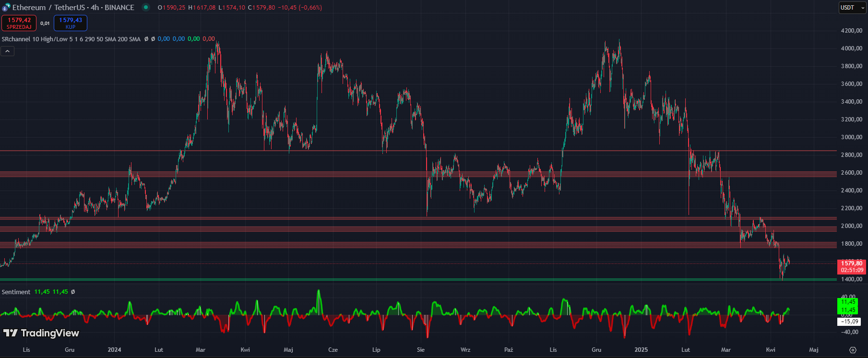Viewport: 868px width, 358px height.
Task: Select the Sentiment indicator legend title
Action: point(16,292)
